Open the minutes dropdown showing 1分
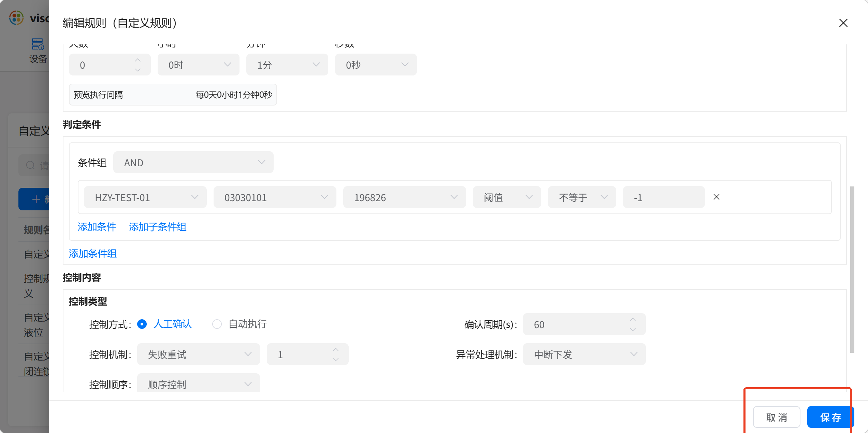868x433 pixels. pos(287,65)
